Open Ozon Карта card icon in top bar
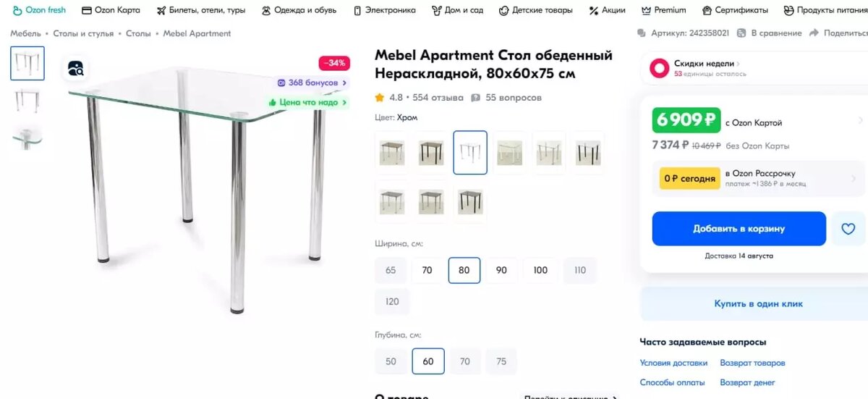The image size is (868, 399). (x=87, y=10)
